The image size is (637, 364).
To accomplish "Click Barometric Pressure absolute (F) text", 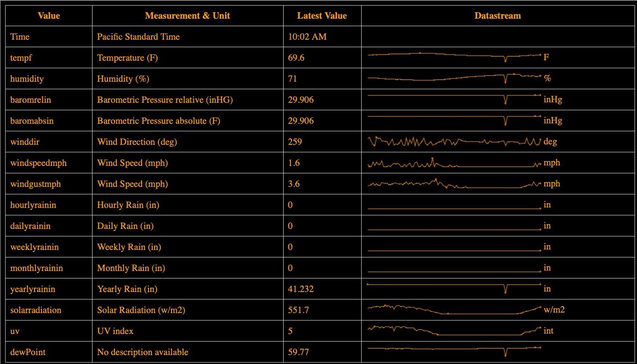I will coord(159,121).
